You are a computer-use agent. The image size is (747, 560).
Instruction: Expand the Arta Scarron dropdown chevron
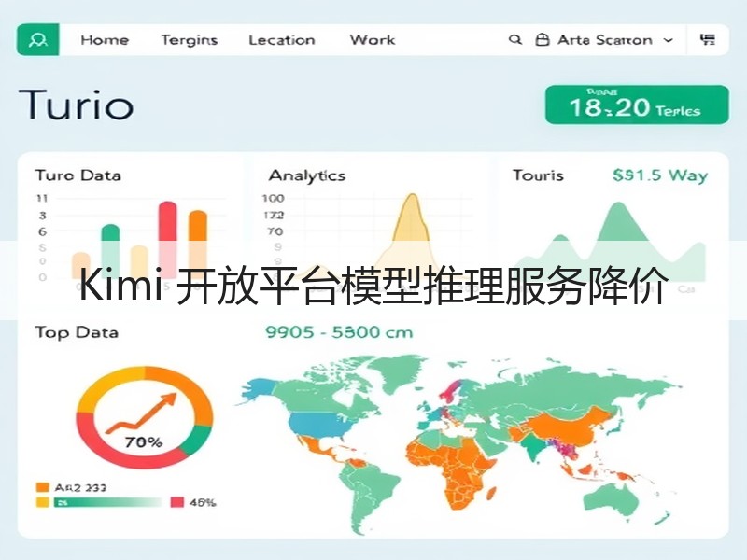point(669,40)
